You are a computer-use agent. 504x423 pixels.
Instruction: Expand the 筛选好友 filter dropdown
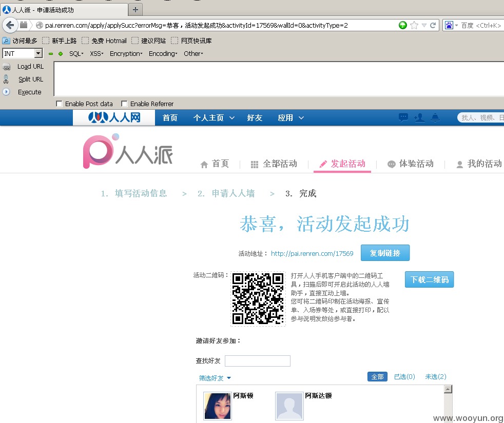pos(215,378)
